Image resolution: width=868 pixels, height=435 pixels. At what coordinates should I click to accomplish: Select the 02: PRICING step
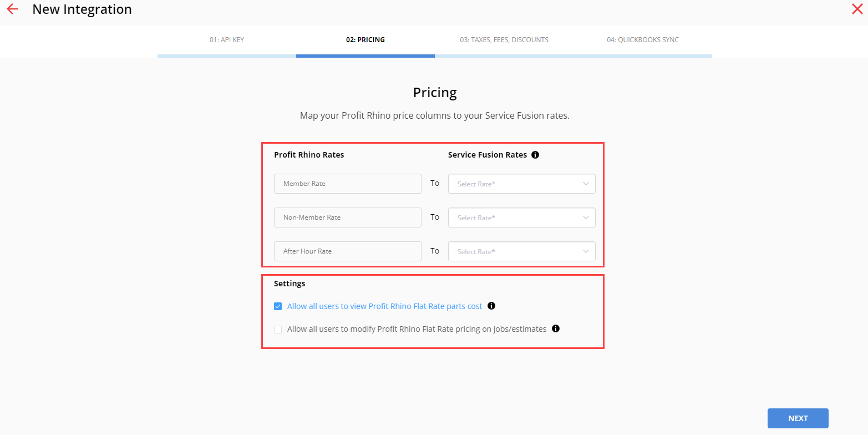pyautogui.click(x=366, y=40)
